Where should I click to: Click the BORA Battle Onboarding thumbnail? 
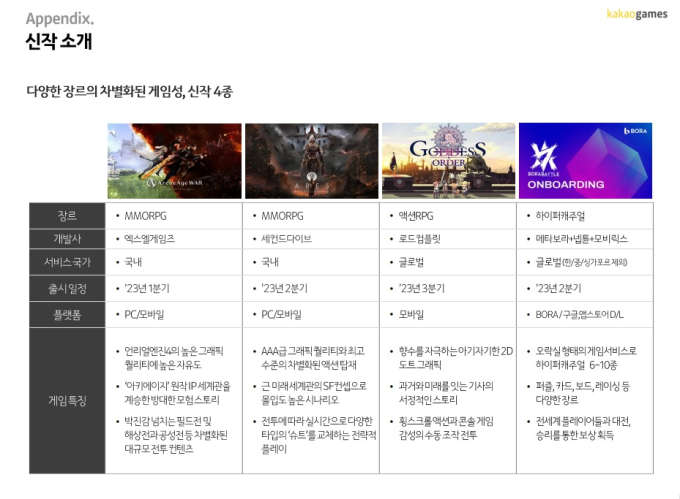coord(585,161)
